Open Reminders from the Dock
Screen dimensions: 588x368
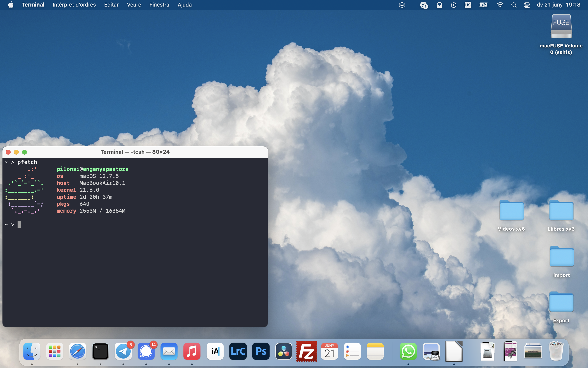click(x=352, y=351)
